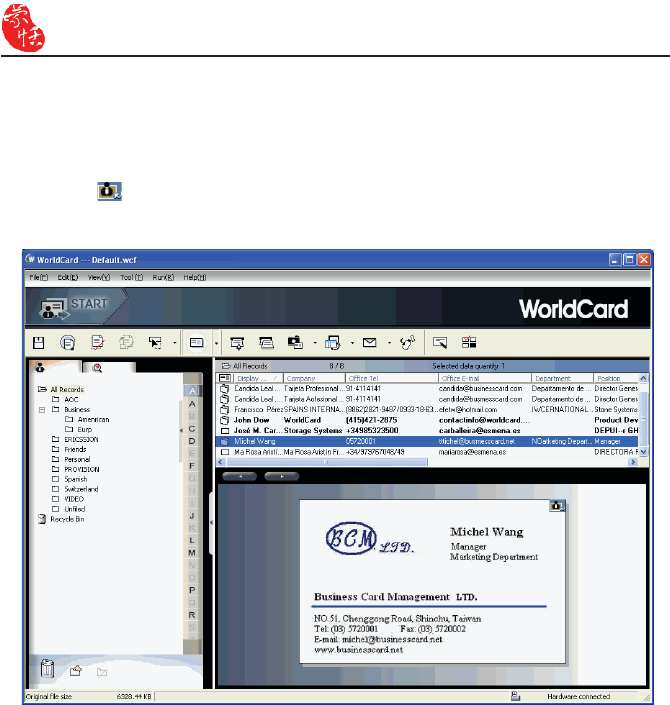
Task: Click the round card edit toolbar icon
Action: [67, 343]
